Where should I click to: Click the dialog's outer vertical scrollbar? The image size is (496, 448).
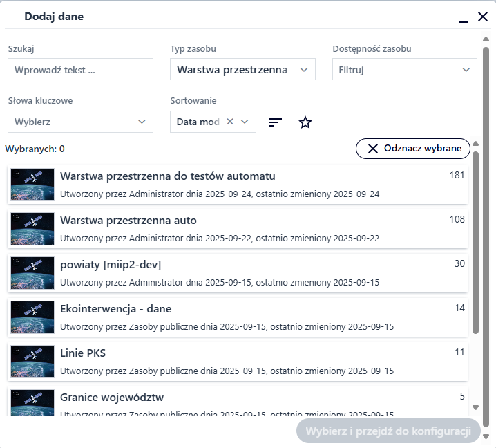point(486,235)
